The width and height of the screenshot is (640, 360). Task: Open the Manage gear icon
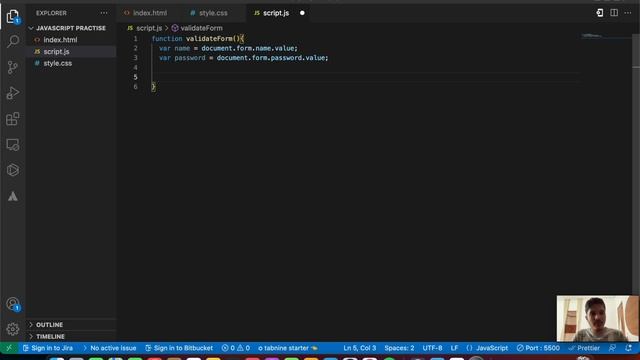coord(13,329)
